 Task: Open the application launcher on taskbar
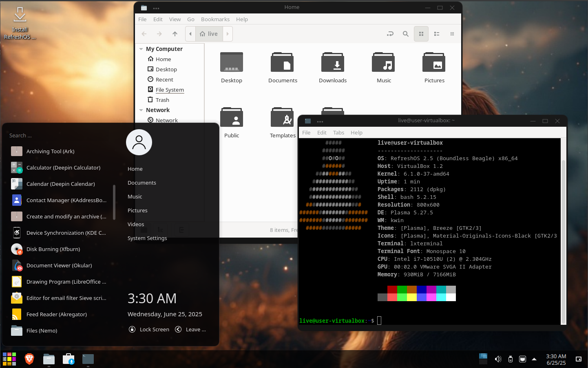point(9,359)
